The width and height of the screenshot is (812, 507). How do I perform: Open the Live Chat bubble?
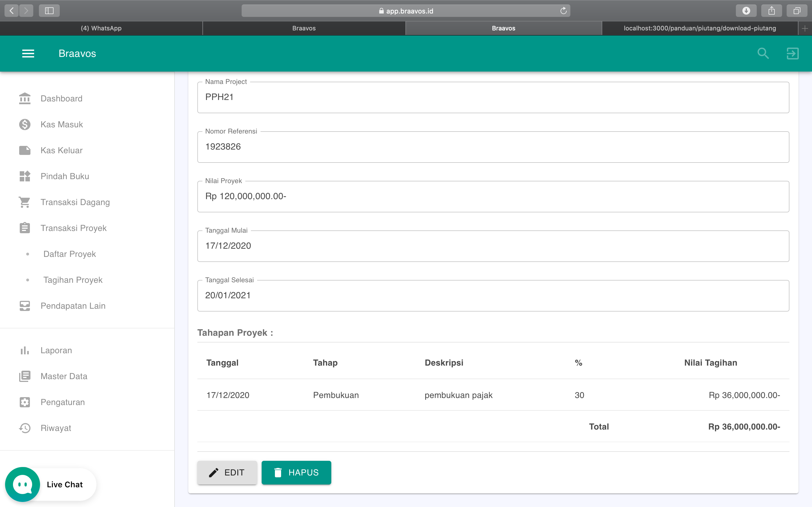[23, 484]
